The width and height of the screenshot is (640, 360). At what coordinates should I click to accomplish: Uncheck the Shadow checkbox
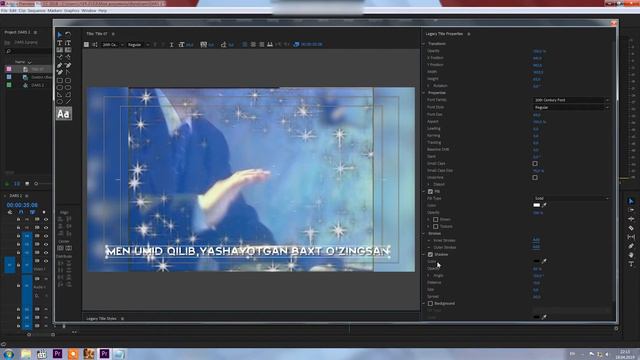(x=430, y=254)
